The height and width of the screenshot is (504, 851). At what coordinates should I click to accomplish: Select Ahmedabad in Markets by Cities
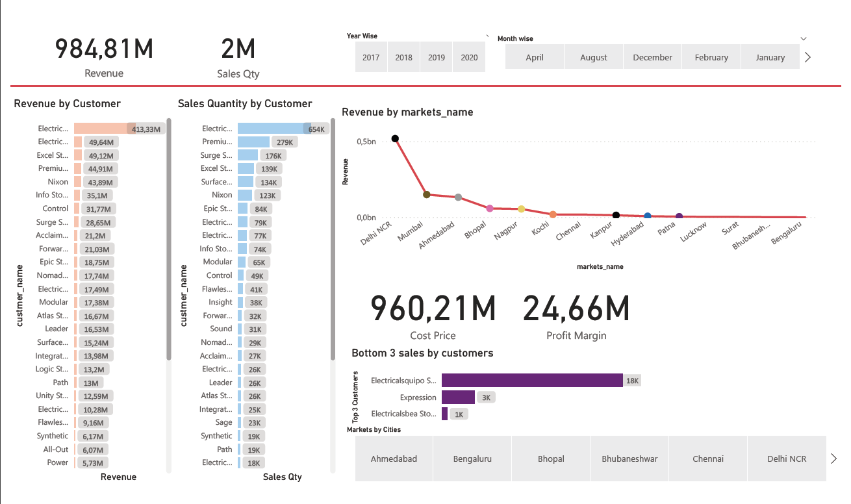pos(393,458)
